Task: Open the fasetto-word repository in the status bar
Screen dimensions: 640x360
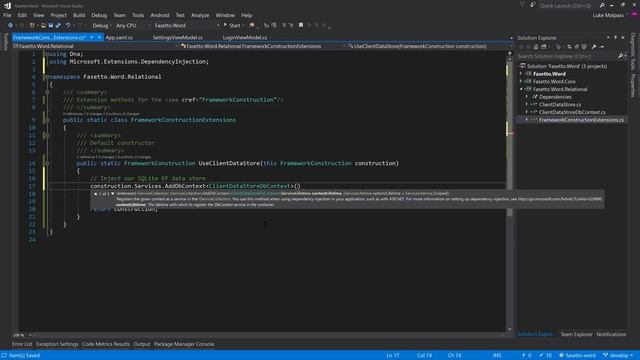Action: pyautogui.click(x=577, y=355)
